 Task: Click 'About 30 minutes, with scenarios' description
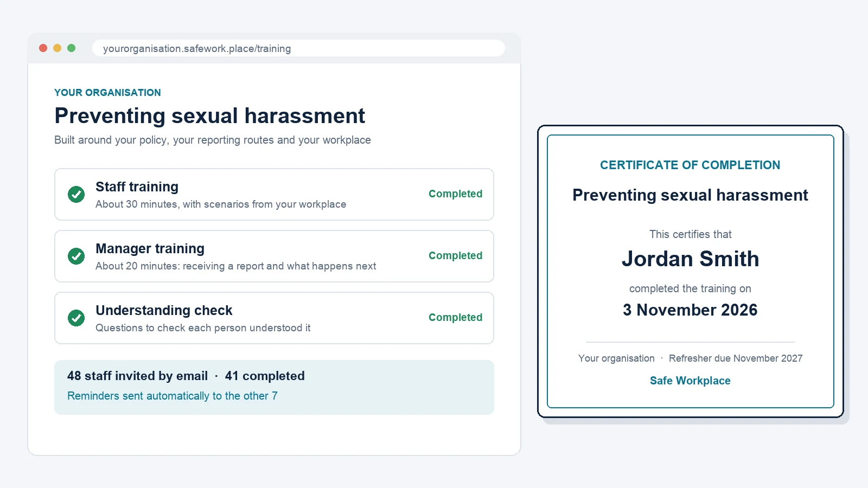pyautogui.click(x=221, y=204)
